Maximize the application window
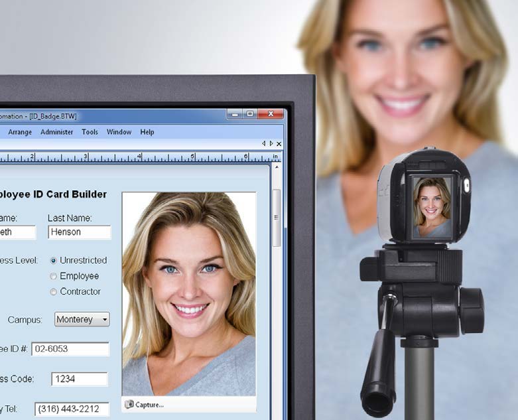The height and width of the screenshot is (420, 518). pos(250,115)
